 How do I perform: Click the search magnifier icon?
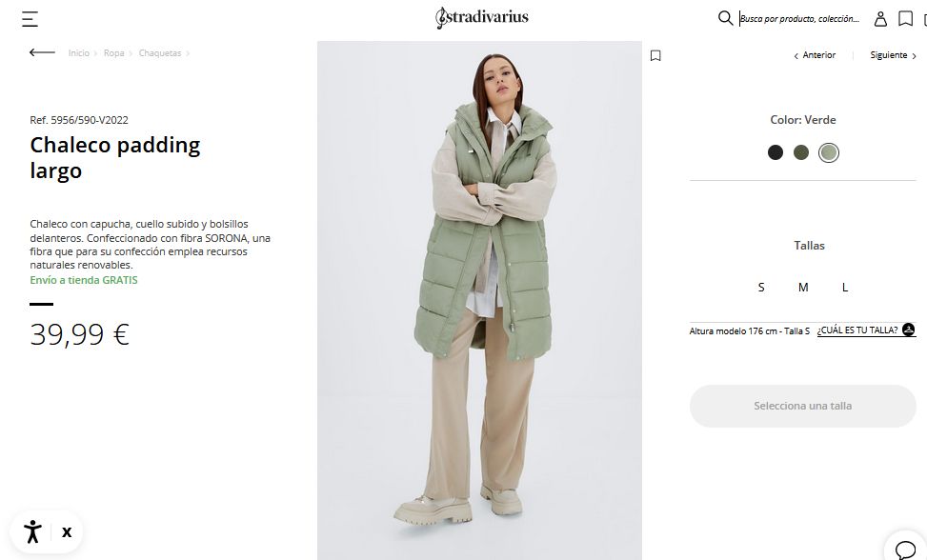point(725,18)
